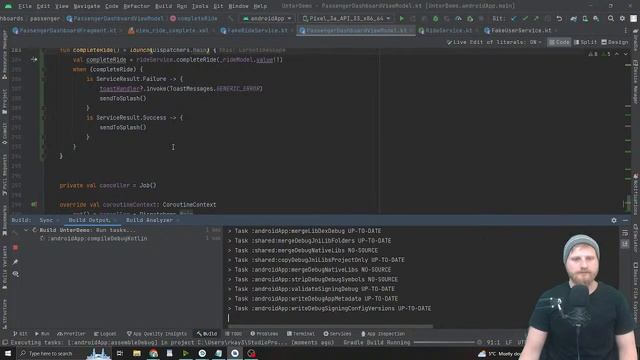The width and height of the screenshot is (640, 360).
Task: Click the Profile app gauge icon
Action: pyautogui.click(x=458, y=19)
